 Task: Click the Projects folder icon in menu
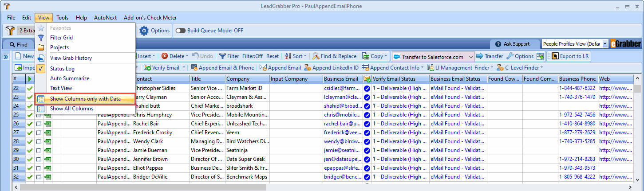click(x=41, y=47)
